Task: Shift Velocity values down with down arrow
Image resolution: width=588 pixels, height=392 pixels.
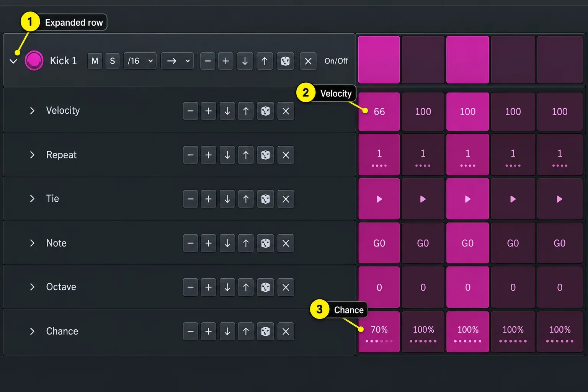Action: (227, 111)
